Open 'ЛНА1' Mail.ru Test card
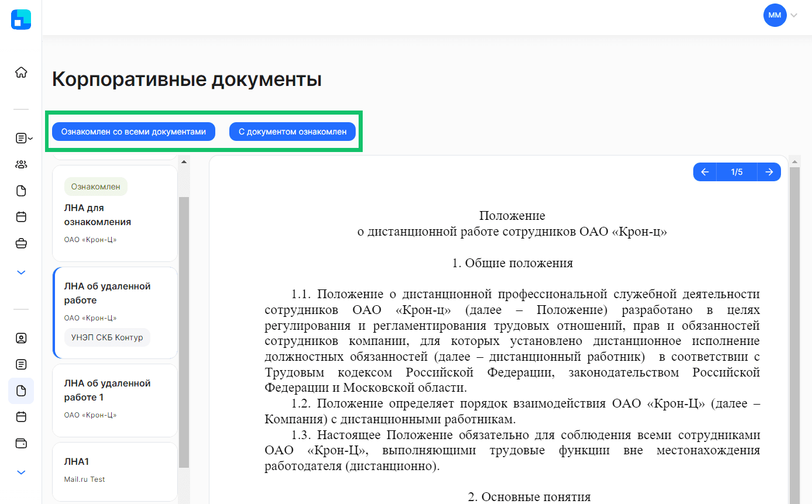This screenshot has width=812, height=504. point(115,472)
